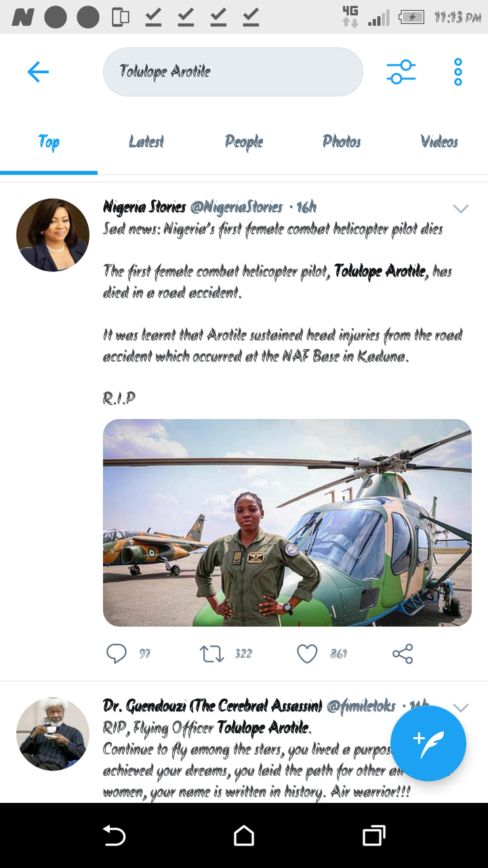This screenshot has height=868, width=488.
Task: Select the Top tab
Action: tap(49, 142)
